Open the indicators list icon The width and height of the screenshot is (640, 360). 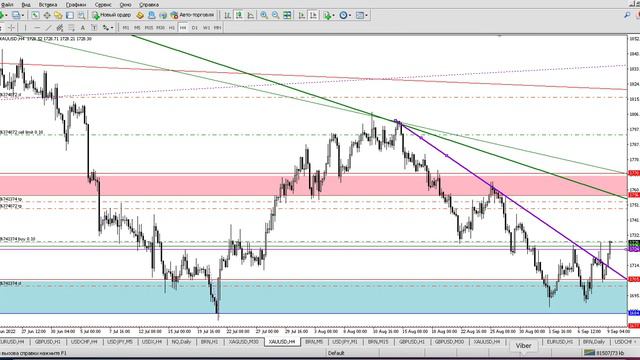click(327, 15)
